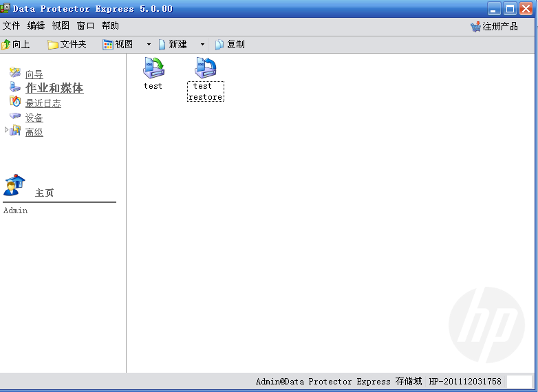Click the green 向上 arrow icon

(6, 45)
